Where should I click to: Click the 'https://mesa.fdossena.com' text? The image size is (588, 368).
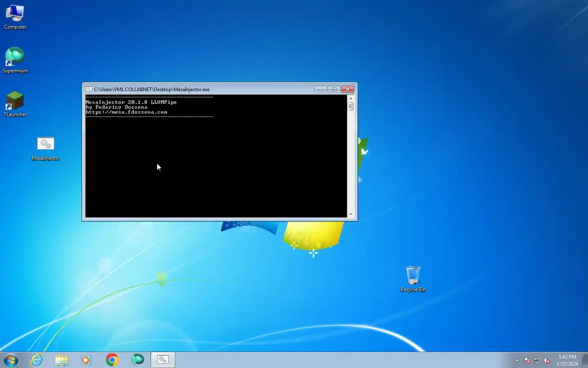[126, 112]
